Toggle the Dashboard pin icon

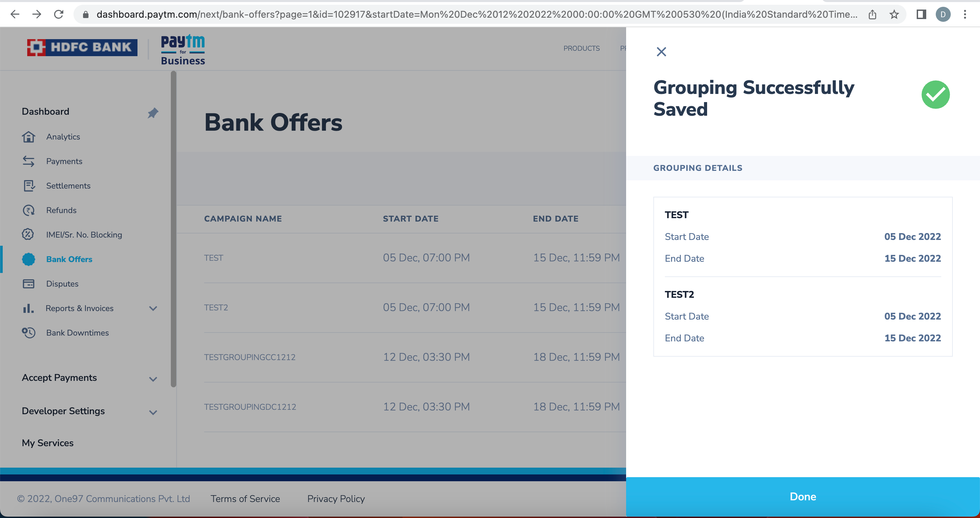pos(152,113)
